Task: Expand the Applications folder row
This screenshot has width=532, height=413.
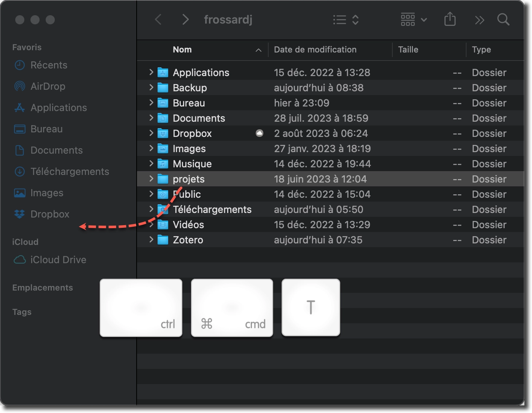Action: 151,72
